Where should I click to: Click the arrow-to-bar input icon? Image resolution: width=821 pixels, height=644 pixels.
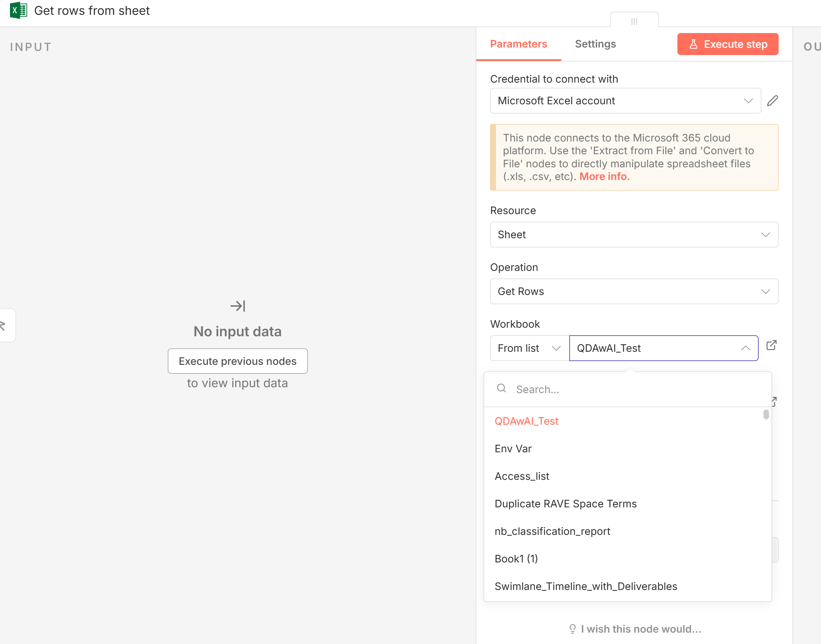pyautogui.click(x=238, y=306)
